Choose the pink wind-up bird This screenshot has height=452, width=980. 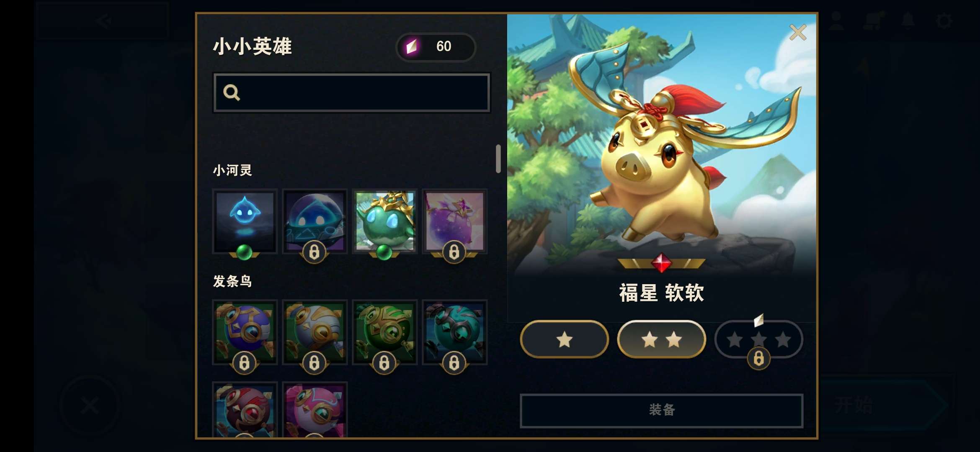click(315, 410)
